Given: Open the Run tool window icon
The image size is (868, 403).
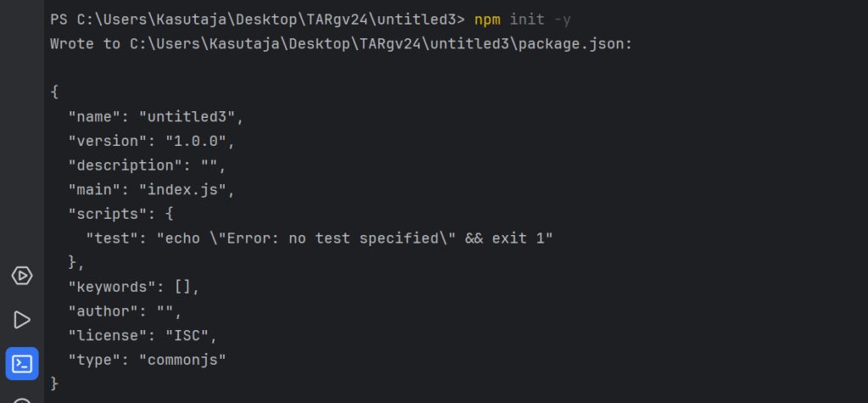Looking at the screenshot, I should pos(22,320).
